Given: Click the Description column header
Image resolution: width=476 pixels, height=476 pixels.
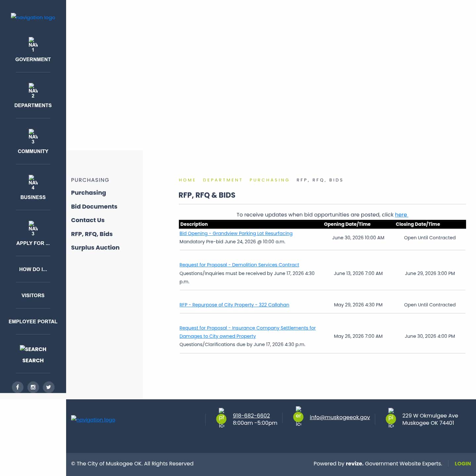Looking at the screenshot, I should (194, 224).
